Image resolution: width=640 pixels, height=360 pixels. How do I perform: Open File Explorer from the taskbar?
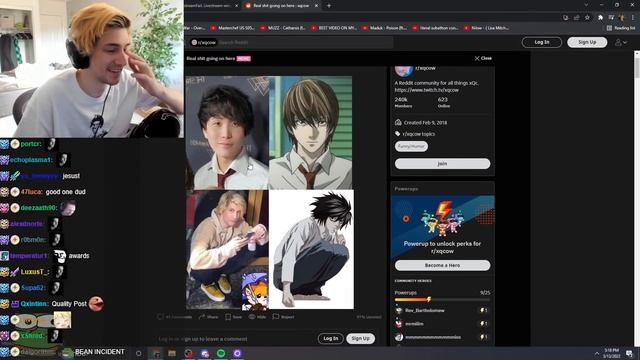coord(172,353)
